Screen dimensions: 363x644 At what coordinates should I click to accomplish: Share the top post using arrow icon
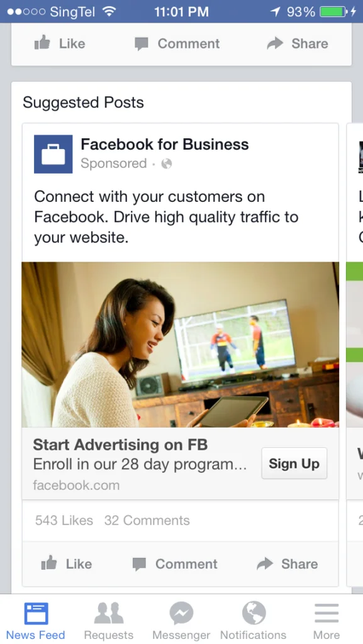tap(298, 43)
